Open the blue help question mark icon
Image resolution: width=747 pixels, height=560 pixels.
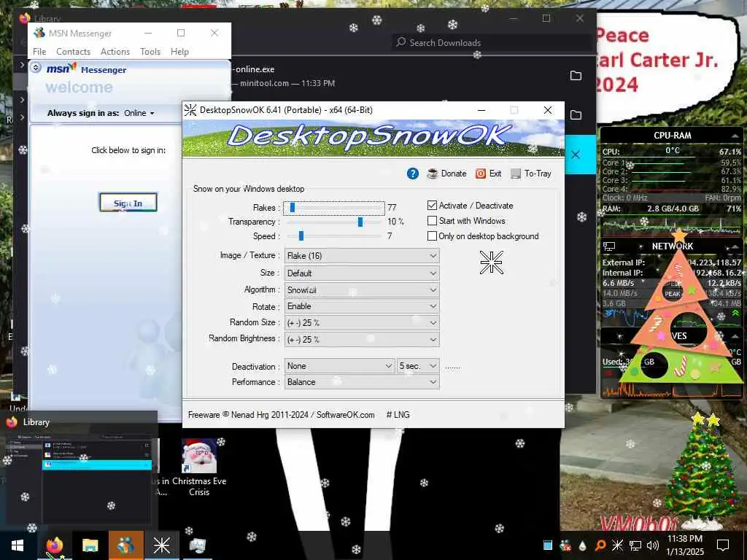tap(413, 174)
